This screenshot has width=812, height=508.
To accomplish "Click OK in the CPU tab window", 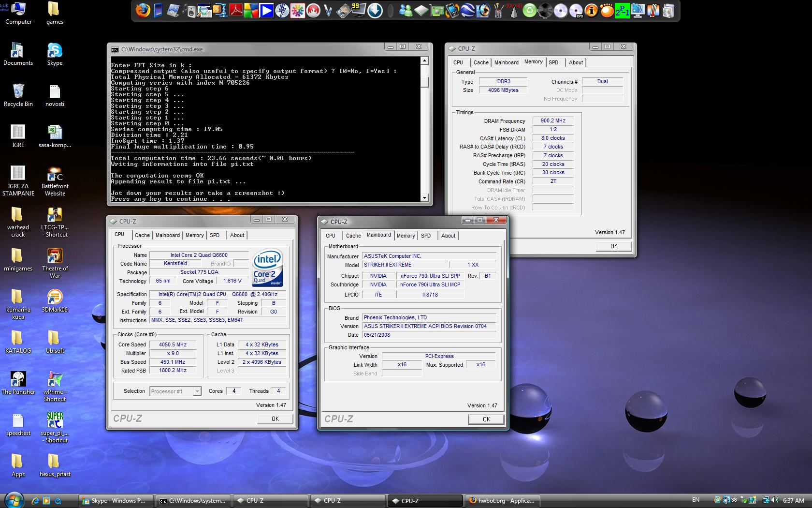I will click(x=275, y=419).
